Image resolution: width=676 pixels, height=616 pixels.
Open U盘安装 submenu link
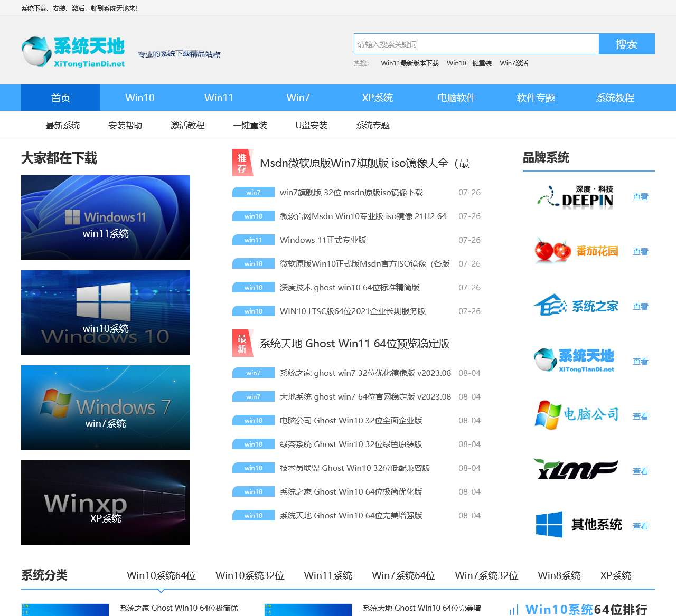(x=312, y=125)
